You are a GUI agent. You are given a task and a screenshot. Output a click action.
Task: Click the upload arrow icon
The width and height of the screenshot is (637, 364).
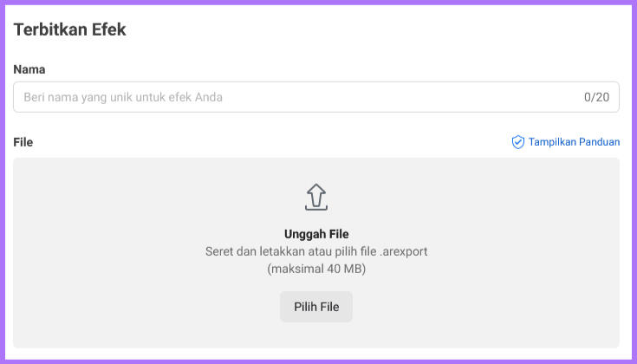316,197
